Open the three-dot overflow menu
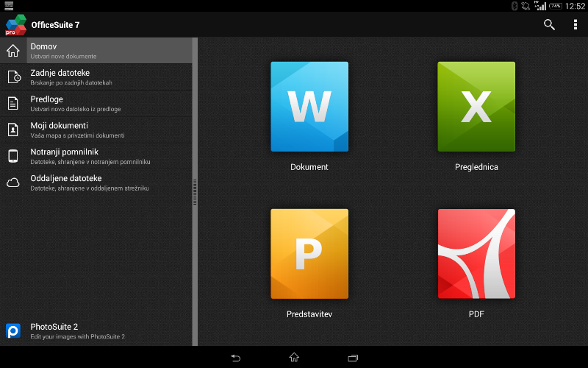588x368 pixels. [x=575, y=25]
